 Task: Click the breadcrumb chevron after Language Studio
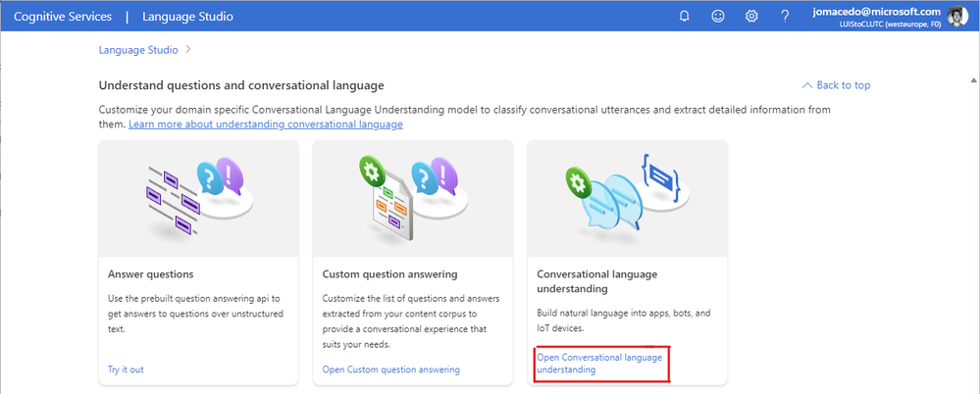[x=188, y=50]
